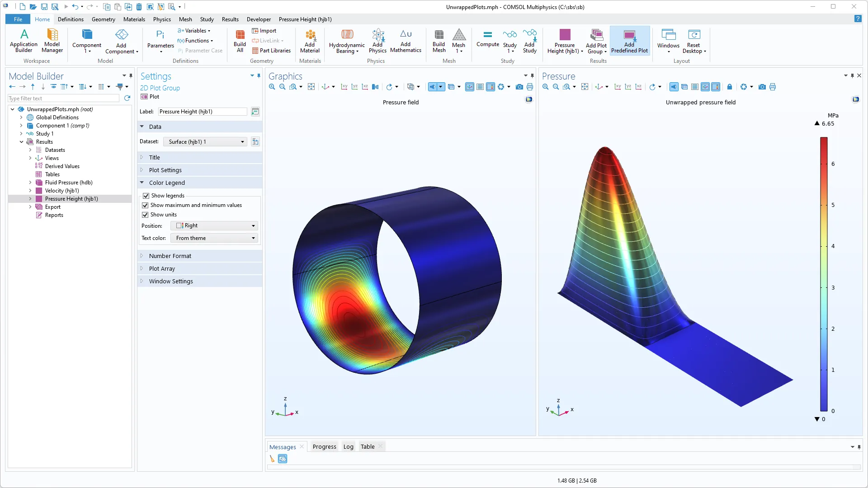This screenshot has height=488, width=868.
Task: Select the Velocity (hjb1) tree node
Action: (x=62, y=191)
